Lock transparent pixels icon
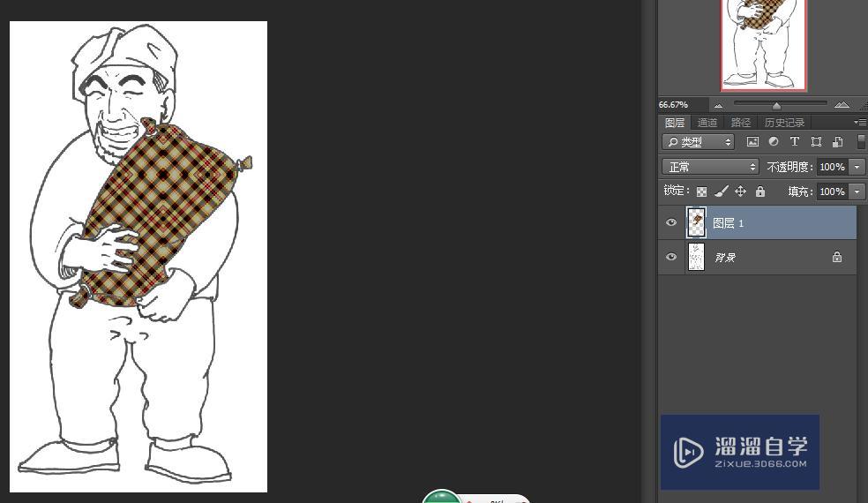The image size is (868, 503). 701,191
